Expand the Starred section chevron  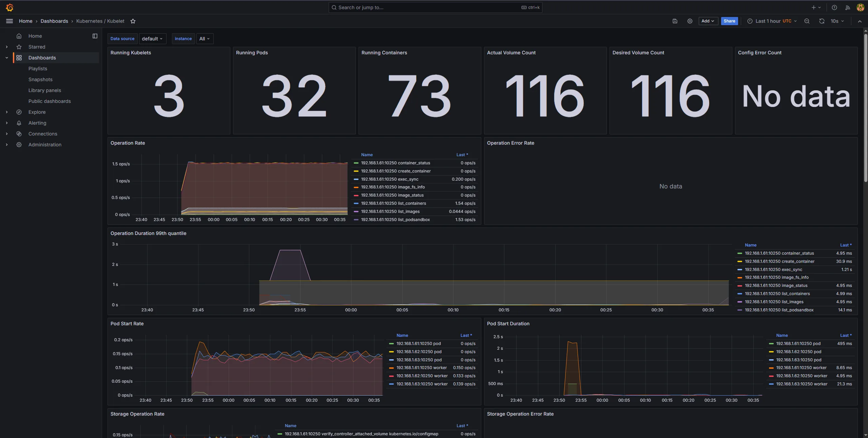click(7, 47)
